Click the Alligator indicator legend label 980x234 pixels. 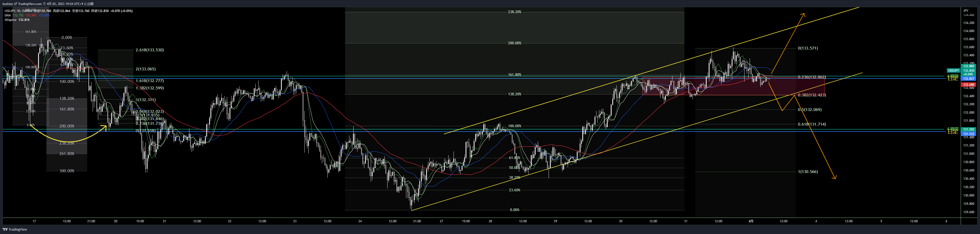click(11, 20)
